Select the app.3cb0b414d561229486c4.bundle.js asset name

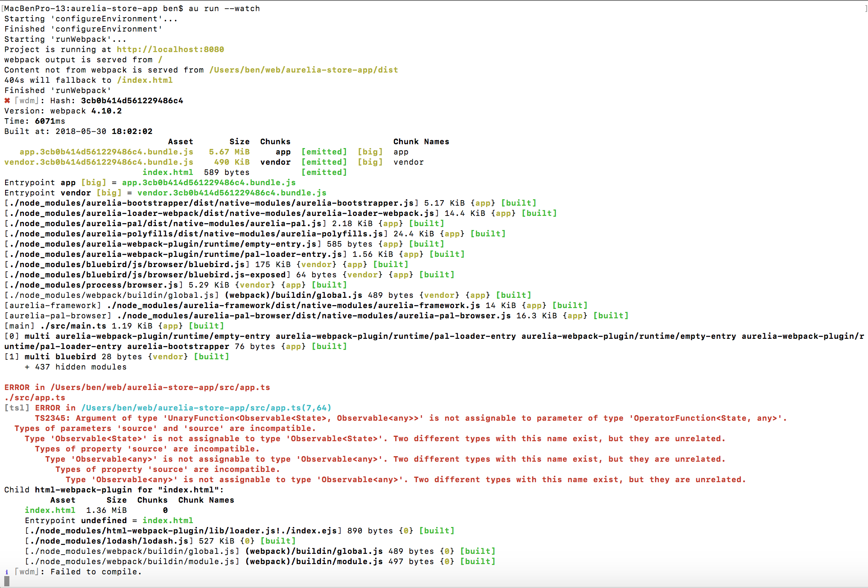click(105, 151)
